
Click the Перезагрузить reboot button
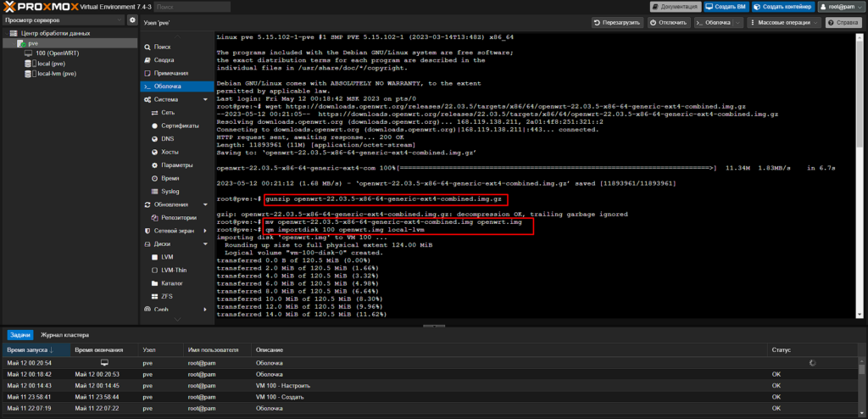pyautogui.click(x=617, y=23)
